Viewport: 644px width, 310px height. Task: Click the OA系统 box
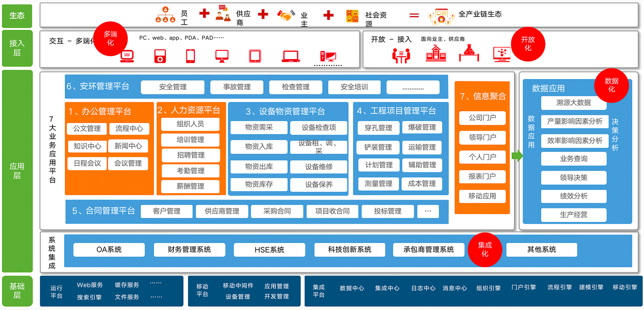(x=109, y=250)
